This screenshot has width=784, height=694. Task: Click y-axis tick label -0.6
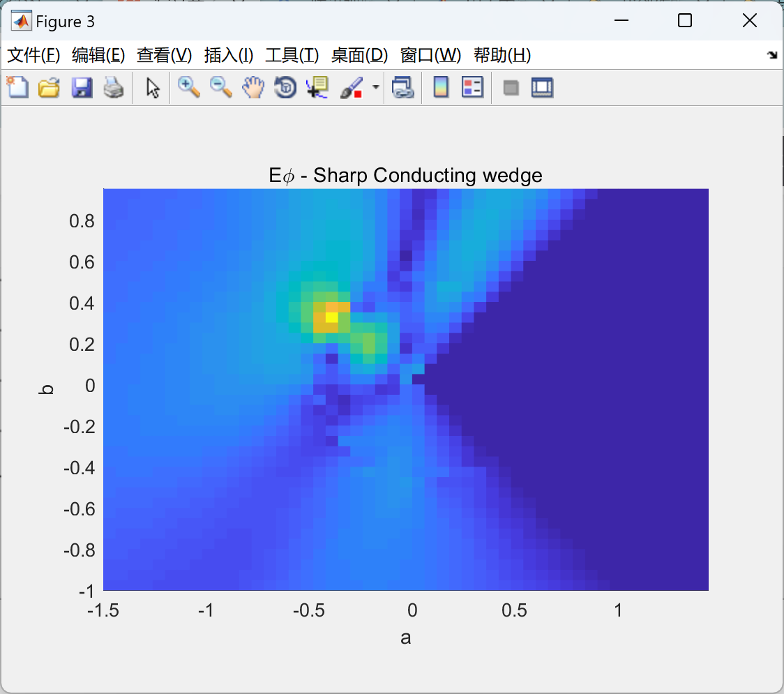(79, 509)
